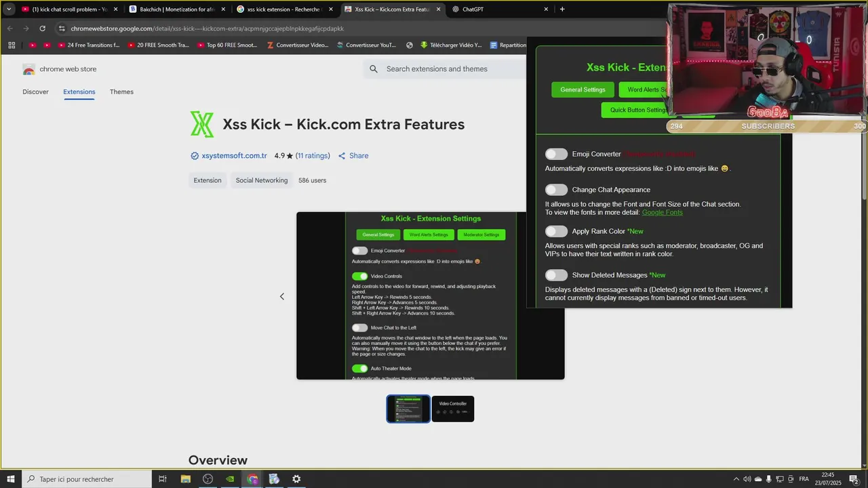
Task: Open the Repartition bookmark
Action: pos(507,45)
